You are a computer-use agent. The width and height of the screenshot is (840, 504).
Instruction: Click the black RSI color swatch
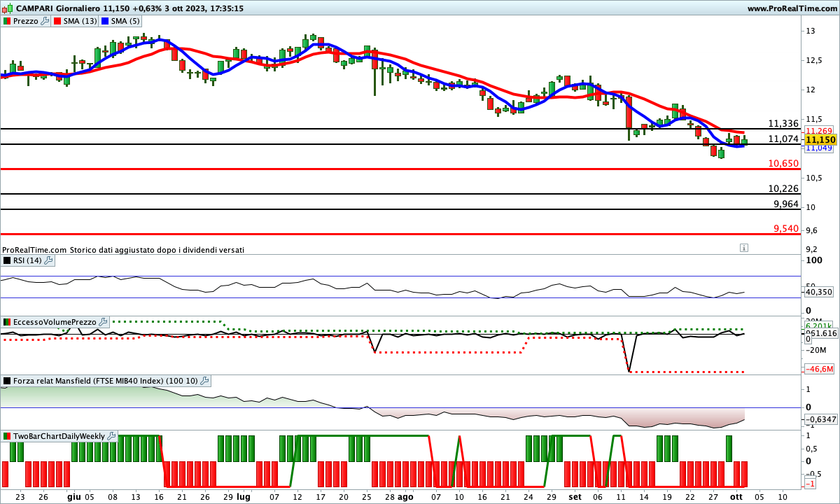pyautogui.click(x=7, y=260)
